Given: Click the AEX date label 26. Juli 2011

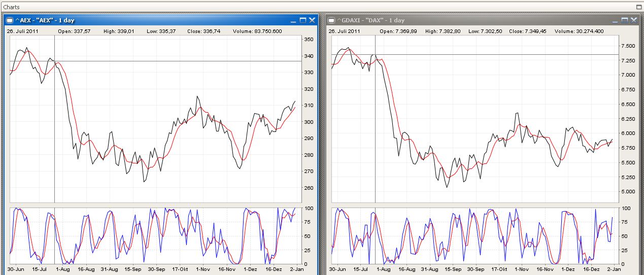Looking at the screenshot, I should (23, 31).
